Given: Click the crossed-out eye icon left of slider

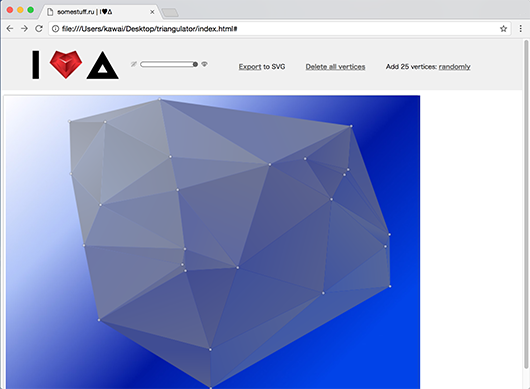Looking at the screenshot, I should (134, 64).
